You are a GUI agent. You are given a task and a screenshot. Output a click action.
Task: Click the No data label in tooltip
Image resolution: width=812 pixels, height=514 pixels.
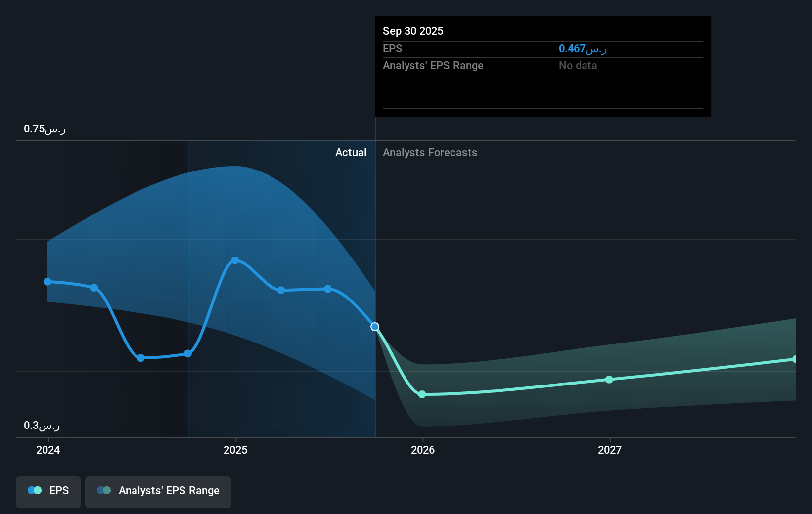[577, 65]
